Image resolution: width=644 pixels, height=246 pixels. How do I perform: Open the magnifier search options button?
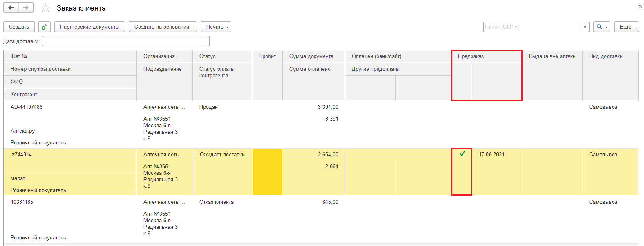coord(602,27)
